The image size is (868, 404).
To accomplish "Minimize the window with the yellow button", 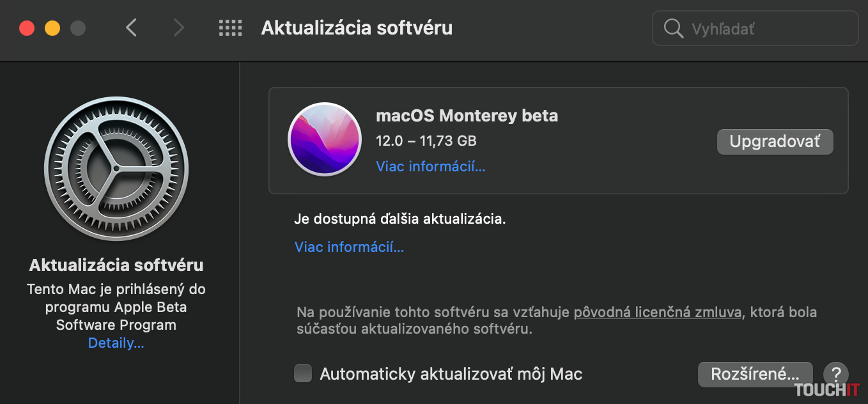I will point(52,28).
